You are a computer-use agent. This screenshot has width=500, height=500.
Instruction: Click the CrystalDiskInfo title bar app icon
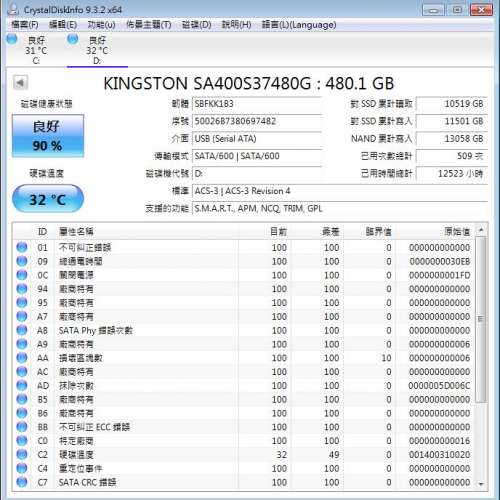(x=13, y=9)
